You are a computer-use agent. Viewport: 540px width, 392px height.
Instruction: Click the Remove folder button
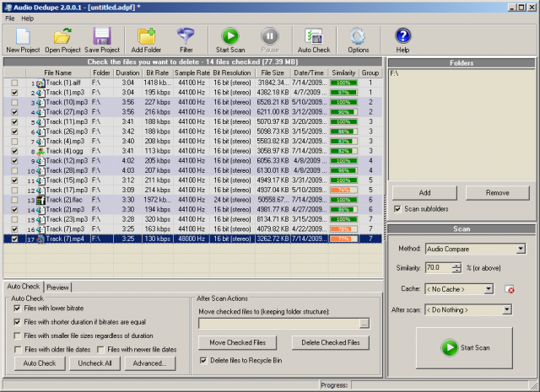click(497, 193)
